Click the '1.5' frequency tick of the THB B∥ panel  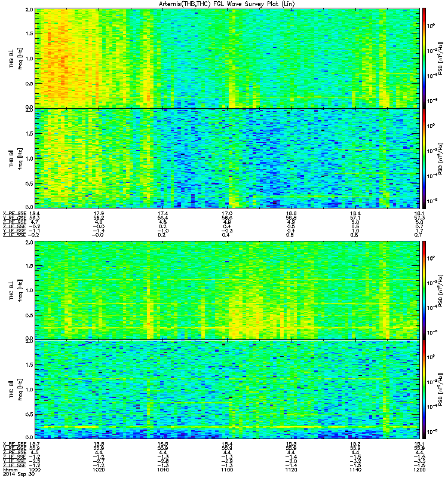point(29,133)
